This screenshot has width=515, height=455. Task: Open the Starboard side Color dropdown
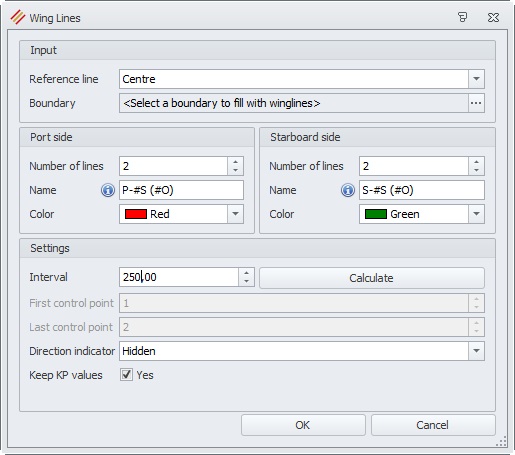(476, 214)
